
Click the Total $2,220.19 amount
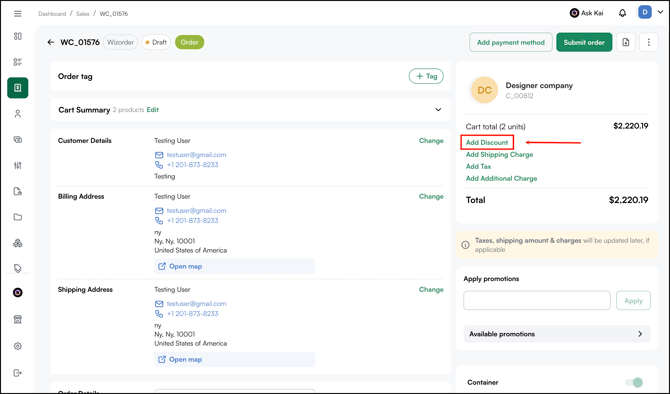tap(628, 200)
